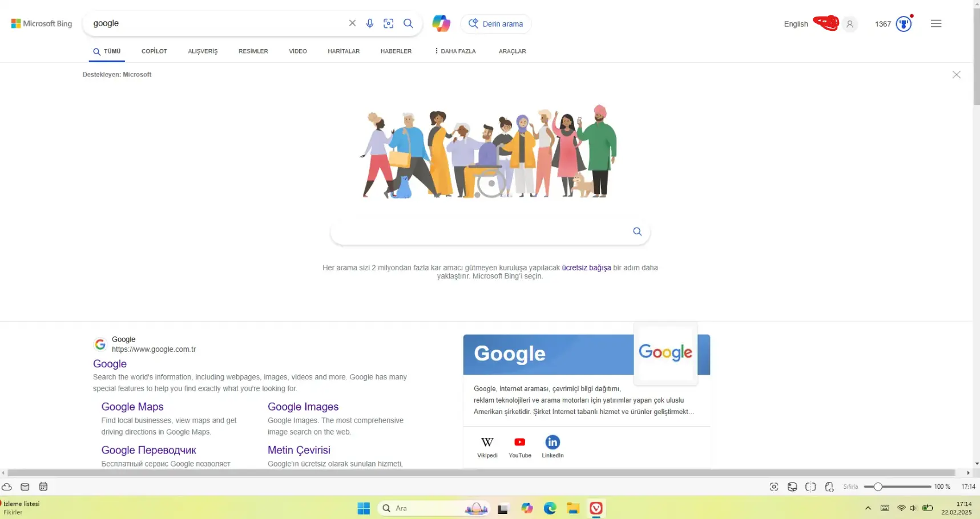Toggle images loading icon in status bar

[792, 486]
